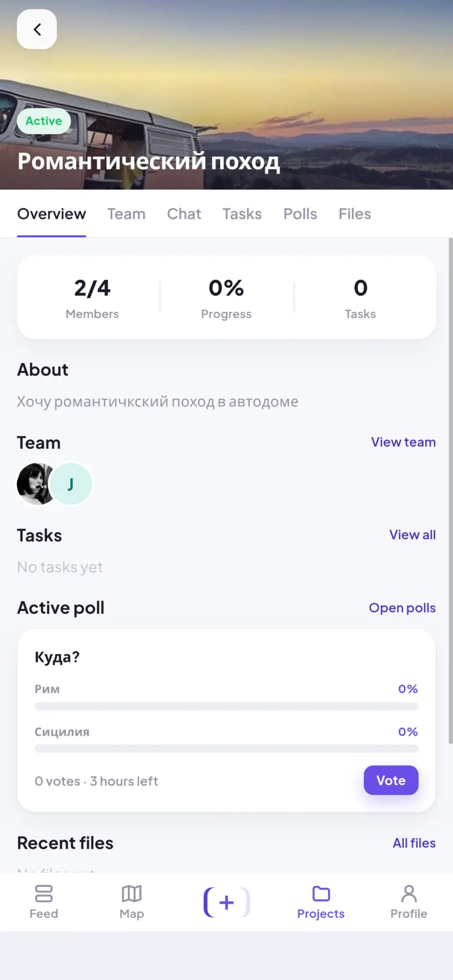Open the Profile person icon

point(409,893)
